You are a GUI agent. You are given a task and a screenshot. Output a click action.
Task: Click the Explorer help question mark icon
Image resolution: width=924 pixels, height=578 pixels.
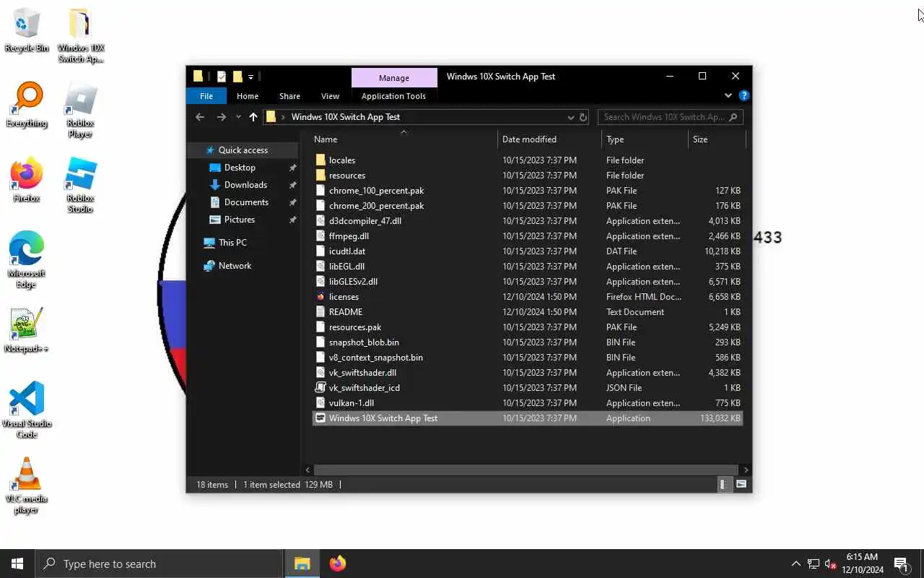(x=744, y=95)
